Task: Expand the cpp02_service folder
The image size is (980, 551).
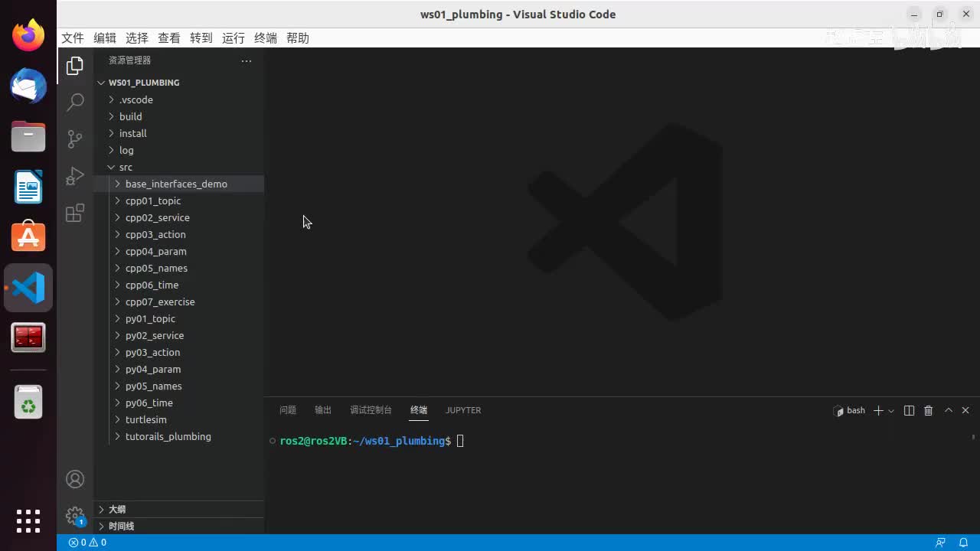Action: pyautogui.click(x=179, y=217)
